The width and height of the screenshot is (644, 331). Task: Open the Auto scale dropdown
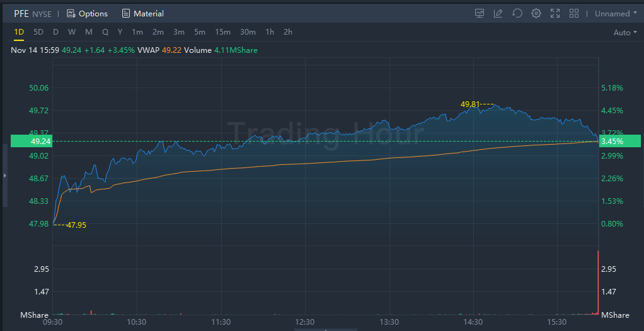pyautogui.click(x=625, y=33)
